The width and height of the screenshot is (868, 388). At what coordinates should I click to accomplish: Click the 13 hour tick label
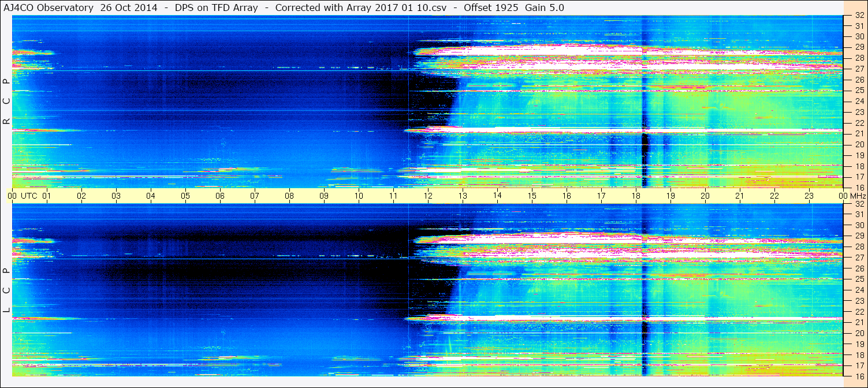[x=463, y=196]
